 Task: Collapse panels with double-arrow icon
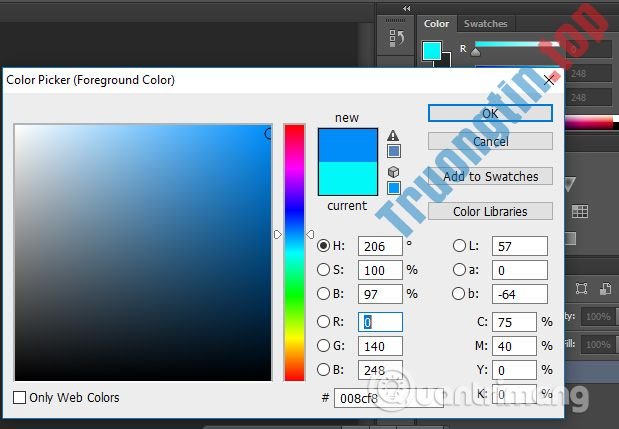407,8
